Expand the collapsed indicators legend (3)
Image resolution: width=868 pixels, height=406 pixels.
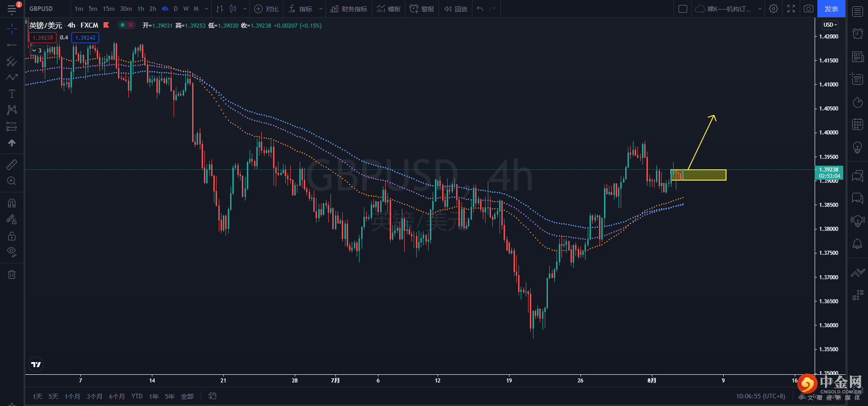click(37, 50)
